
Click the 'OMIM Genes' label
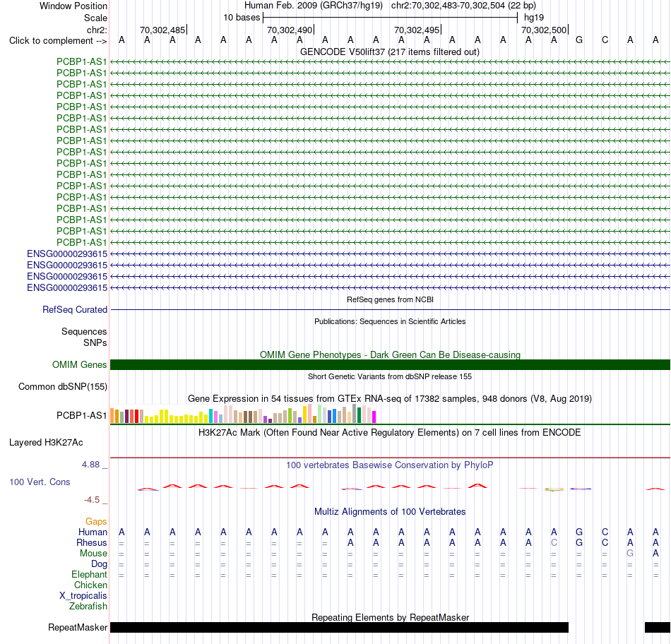(80, 364)
